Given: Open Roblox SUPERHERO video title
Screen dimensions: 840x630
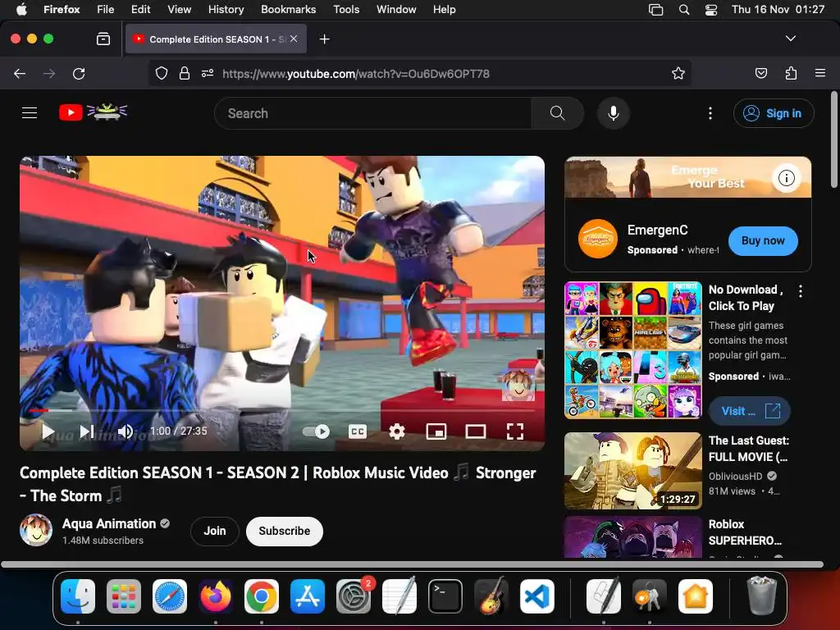Looking at the screenshot, I should point(745,532).
